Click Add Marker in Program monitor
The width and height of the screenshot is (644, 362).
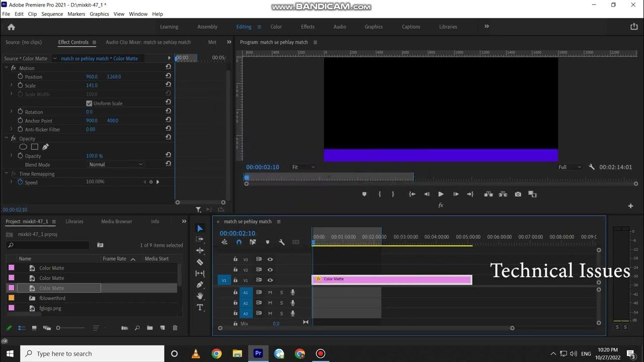tap(365, 194)
